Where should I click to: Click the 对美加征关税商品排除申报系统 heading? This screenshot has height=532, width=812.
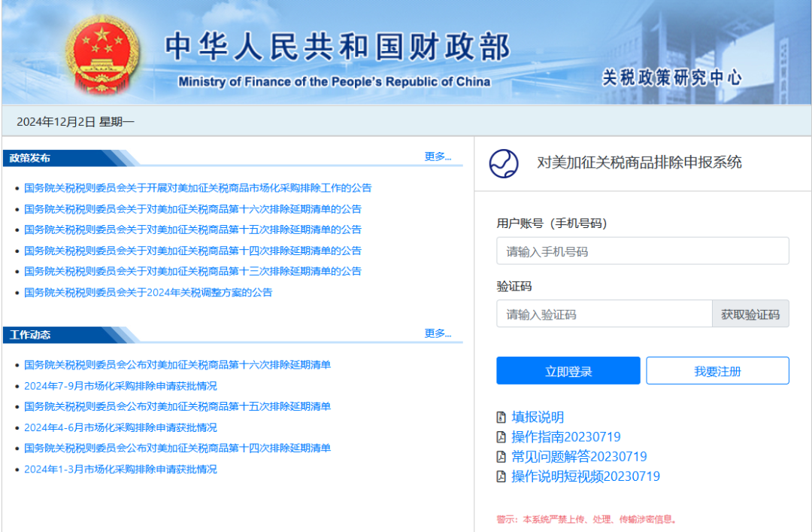tap(639, 163)
